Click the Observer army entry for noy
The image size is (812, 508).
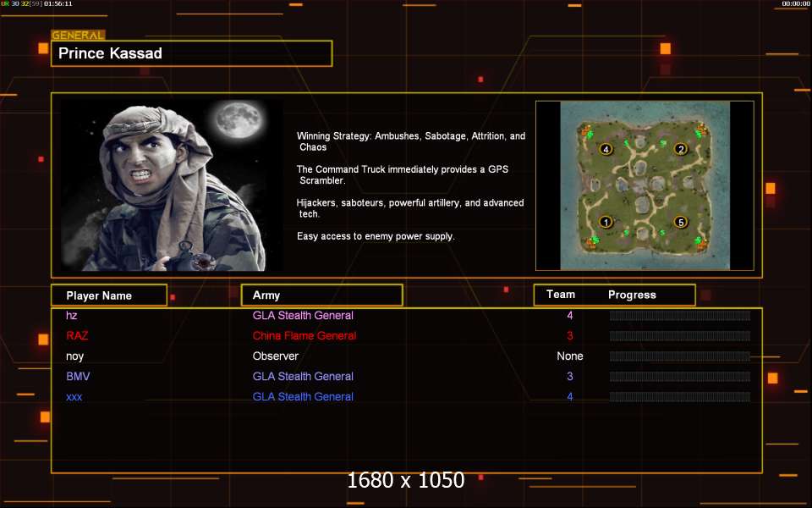tap(276, 356)
